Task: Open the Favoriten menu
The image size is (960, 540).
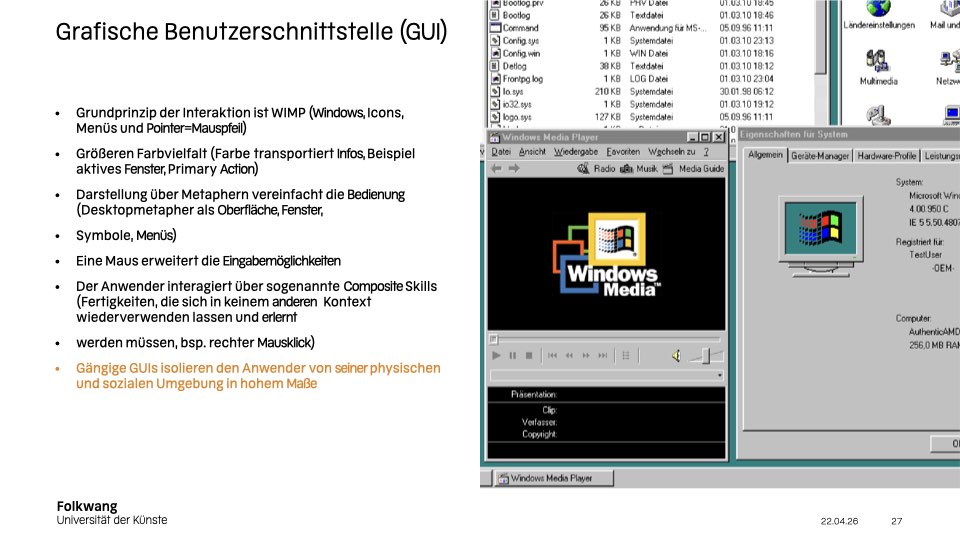Action: [x=623, y=152]
